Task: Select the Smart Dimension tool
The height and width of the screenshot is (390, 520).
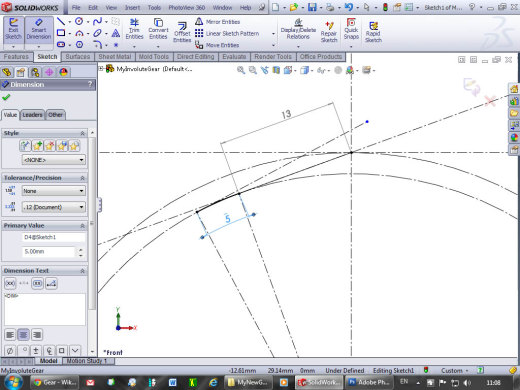Action: coord(39,29)
